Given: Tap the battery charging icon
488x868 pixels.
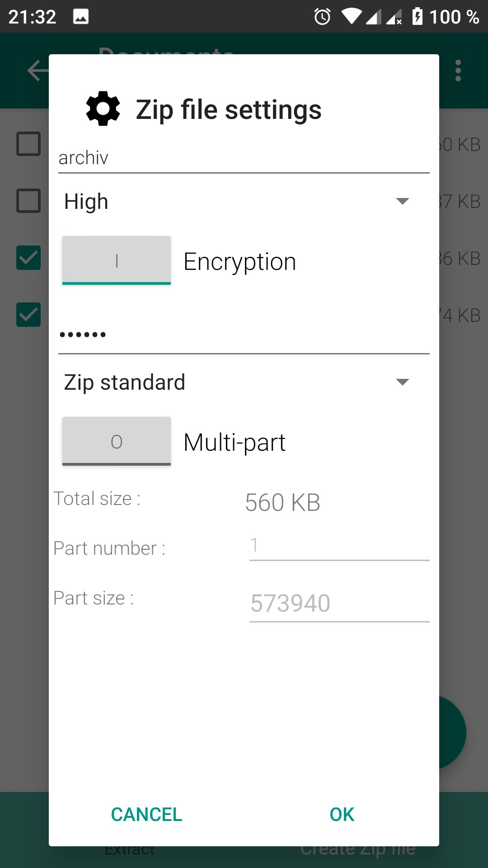Looking at the screenshot, I should pos(418,17).
